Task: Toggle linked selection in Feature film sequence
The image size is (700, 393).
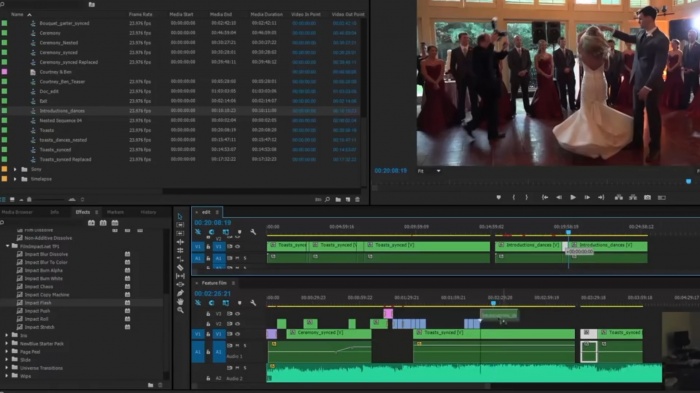Action: click(226, 303)
